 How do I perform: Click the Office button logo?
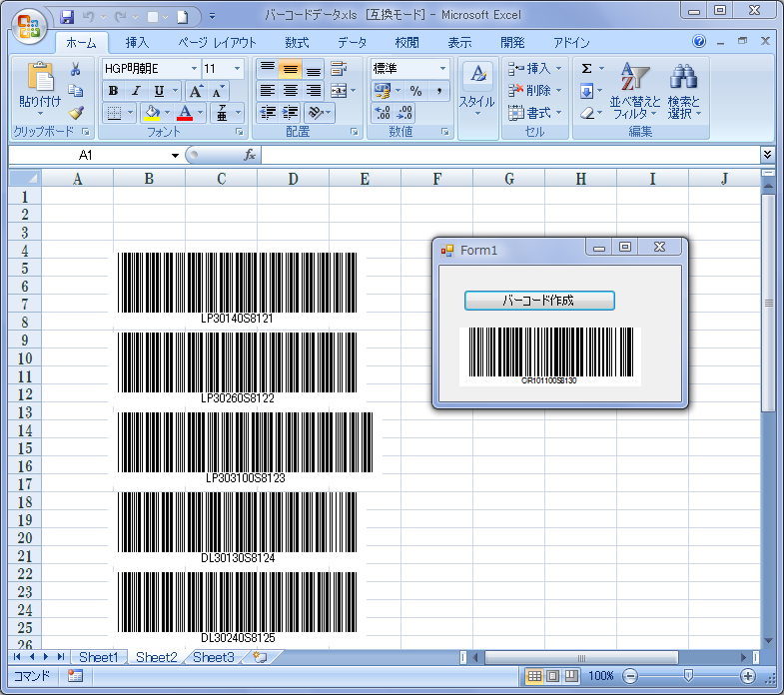28,25
